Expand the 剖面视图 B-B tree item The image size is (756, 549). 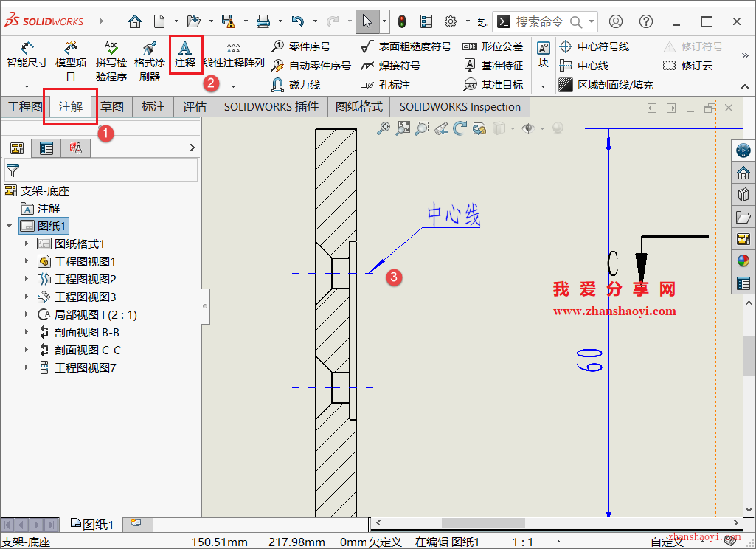[25, 332]
